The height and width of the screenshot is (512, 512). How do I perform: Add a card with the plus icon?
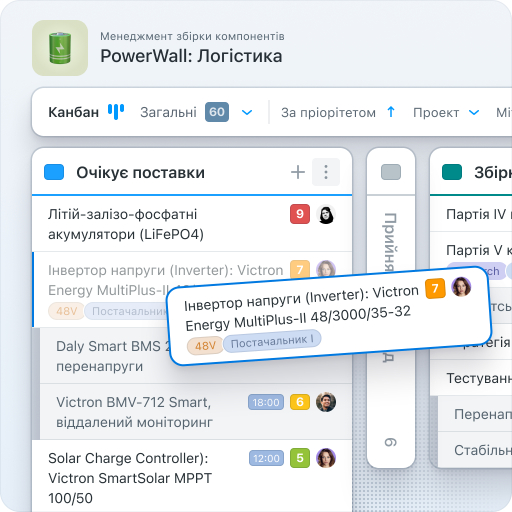click(x=298, y=172)
